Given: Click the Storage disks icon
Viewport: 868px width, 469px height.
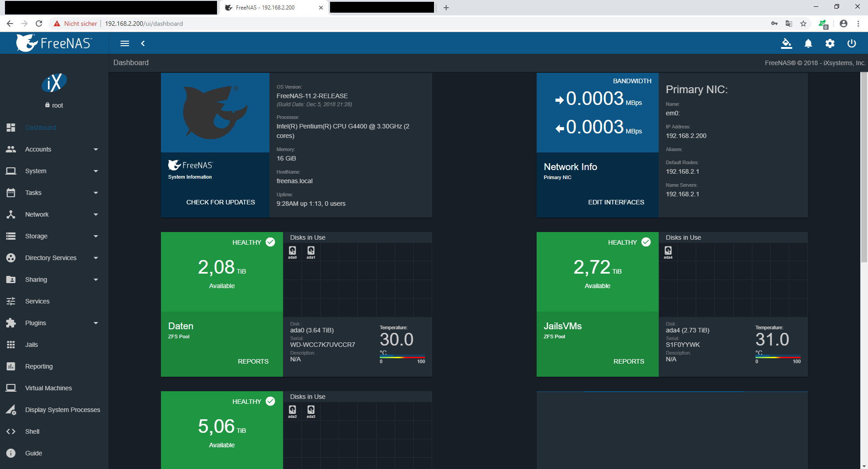Looking at the screenshot, I should click(x=11, y=236).
